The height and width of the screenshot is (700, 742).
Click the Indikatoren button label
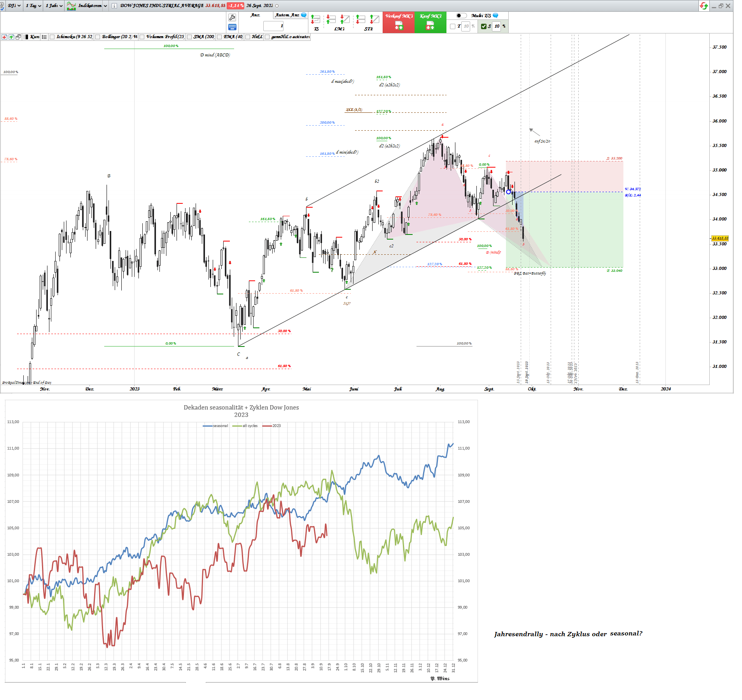tap(90, 6)
